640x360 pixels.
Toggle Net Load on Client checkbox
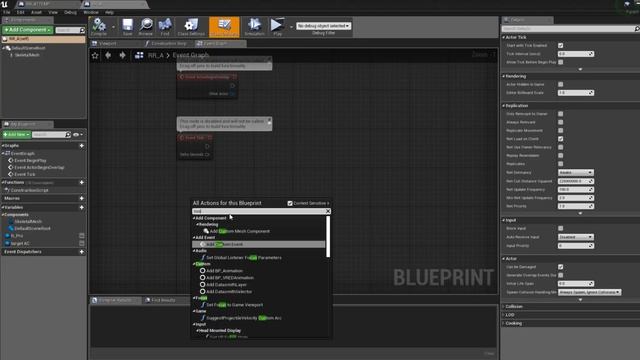(x=560, y=139)
